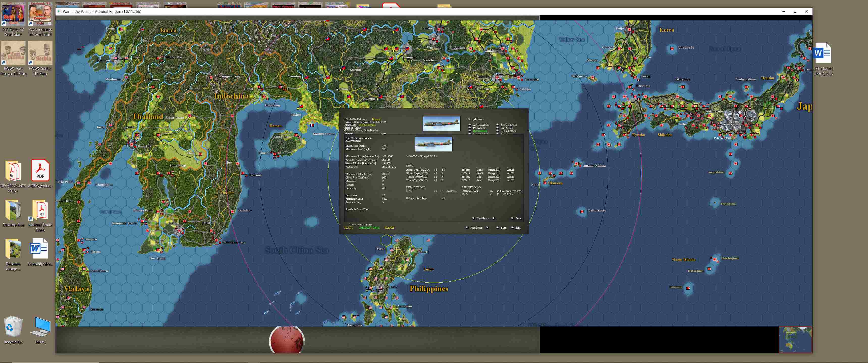This screenshot has width=868, height=363.
Task: Choose second-column Port Attack mission arrow
Action: 497,128
